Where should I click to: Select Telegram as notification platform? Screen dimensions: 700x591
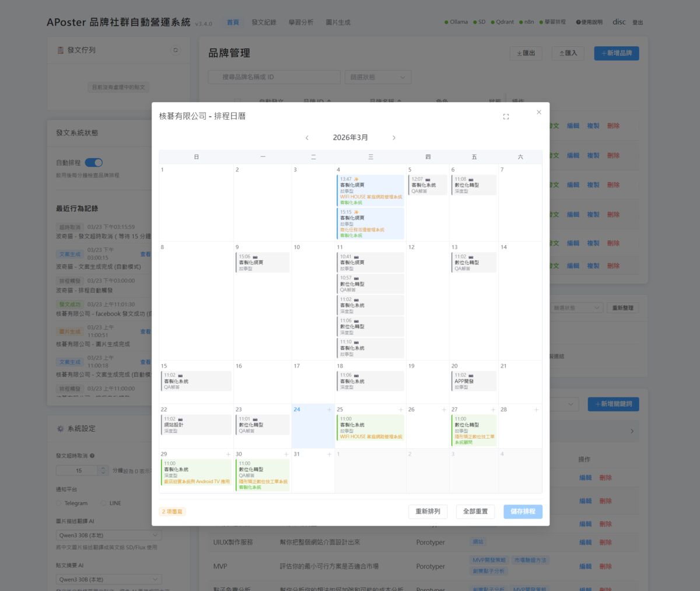tap(72, 503)
